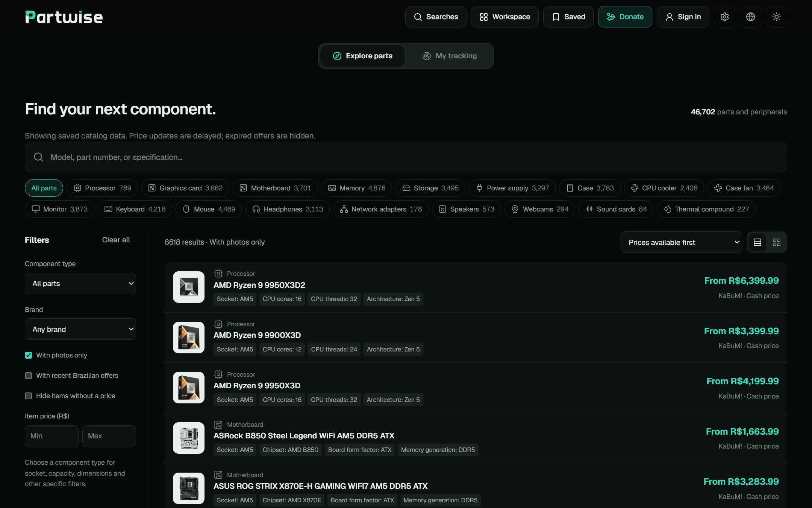This screenshot has height=508, width=812.
Task: Filter by Memory category chip
Action: pos(356,188)
